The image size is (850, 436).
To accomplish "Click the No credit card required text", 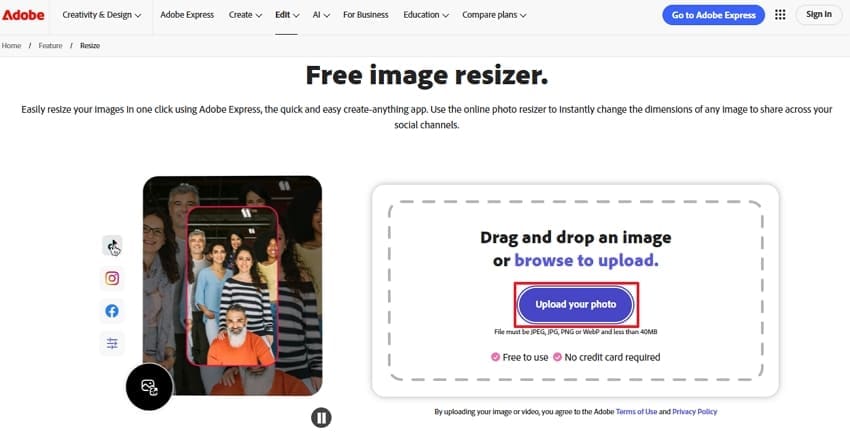I will [612, 357].
